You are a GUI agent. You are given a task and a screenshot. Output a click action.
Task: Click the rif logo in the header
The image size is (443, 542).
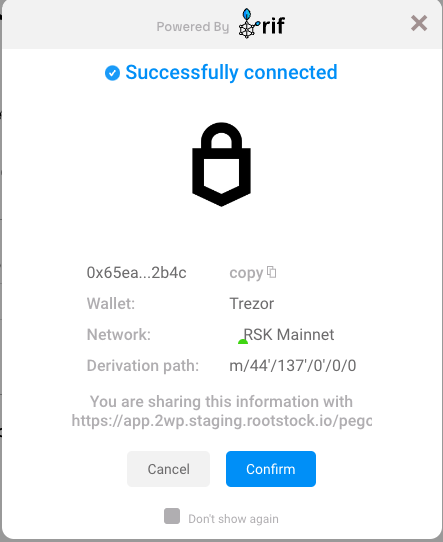[262, 24]
